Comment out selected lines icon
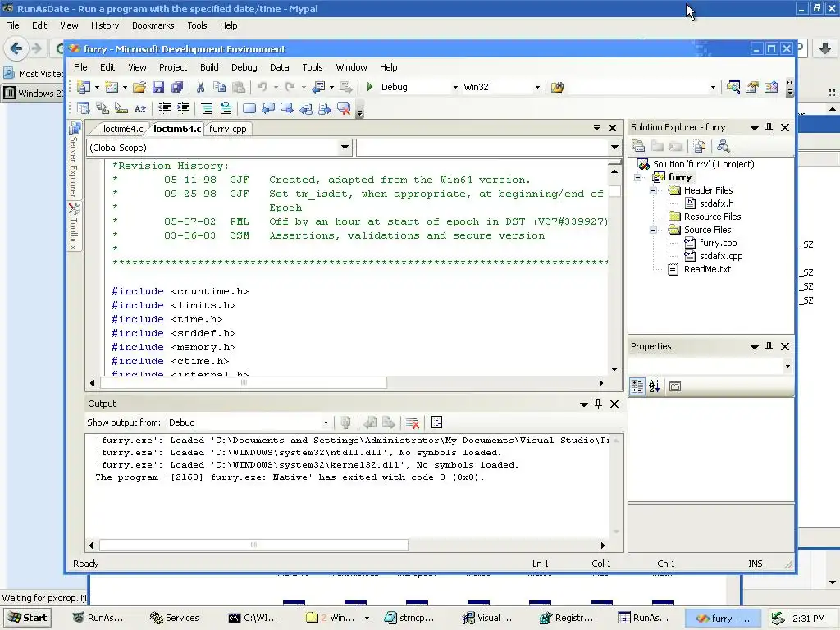 tap(207, 109)
